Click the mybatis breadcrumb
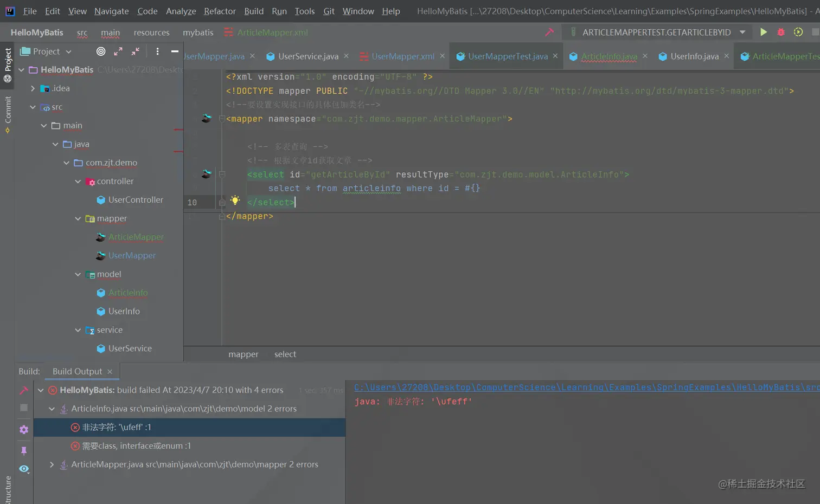Image resolution: width=820 pixels, height=504 pixels. click(198, 33)
